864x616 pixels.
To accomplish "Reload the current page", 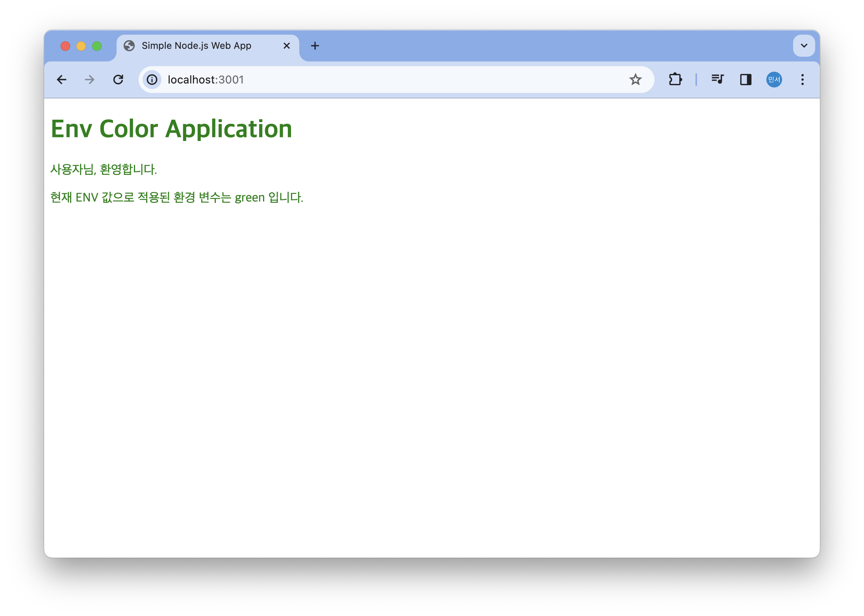I will [118, 80].
